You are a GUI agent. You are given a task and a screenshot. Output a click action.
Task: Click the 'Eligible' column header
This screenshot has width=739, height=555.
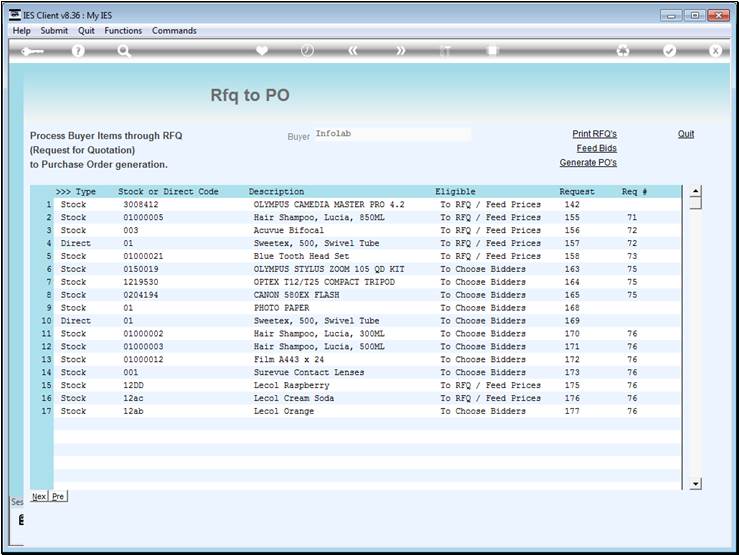tap(455, 192)
